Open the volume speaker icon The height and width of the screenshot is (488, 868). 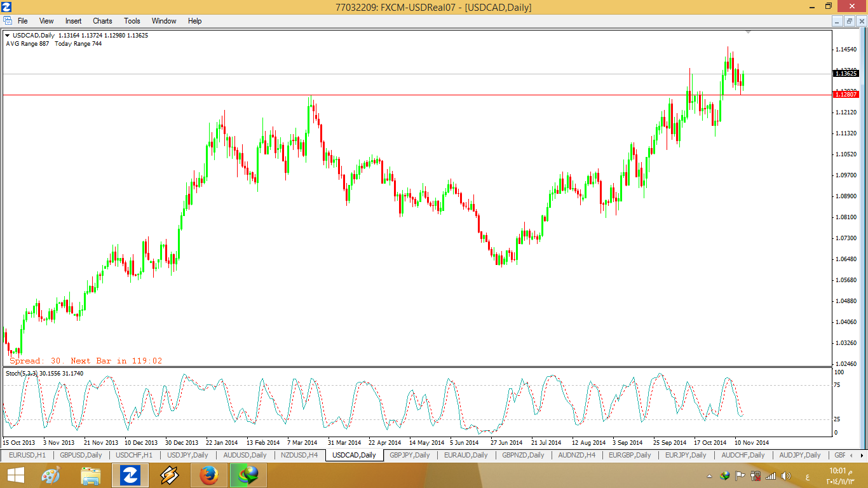786,476
